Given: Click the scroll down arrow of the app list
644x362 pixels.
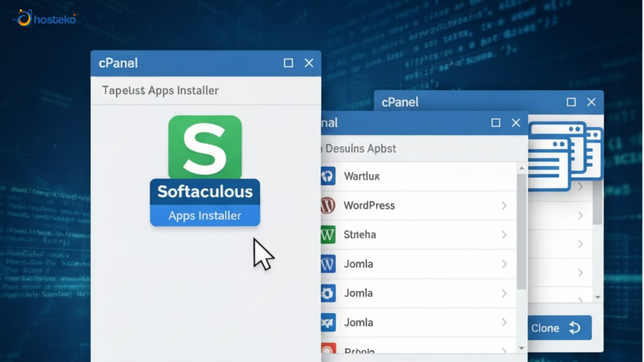Looking at the screenshot, I should pyautogui.click(x=521, y=348).
